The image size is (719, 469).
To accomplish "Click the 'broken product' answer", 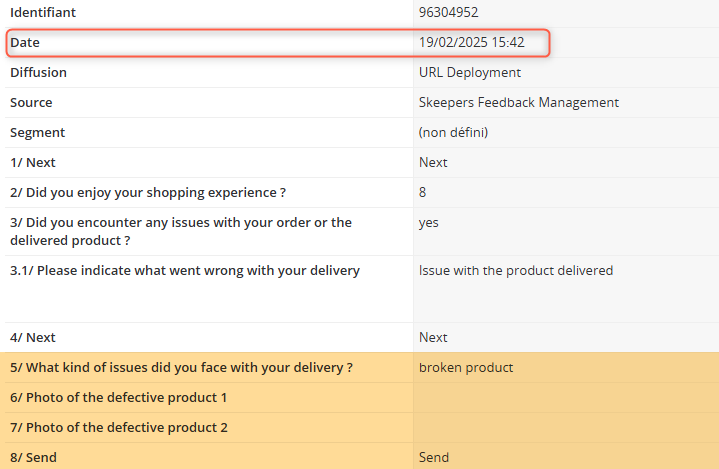I will pos(465,367).
